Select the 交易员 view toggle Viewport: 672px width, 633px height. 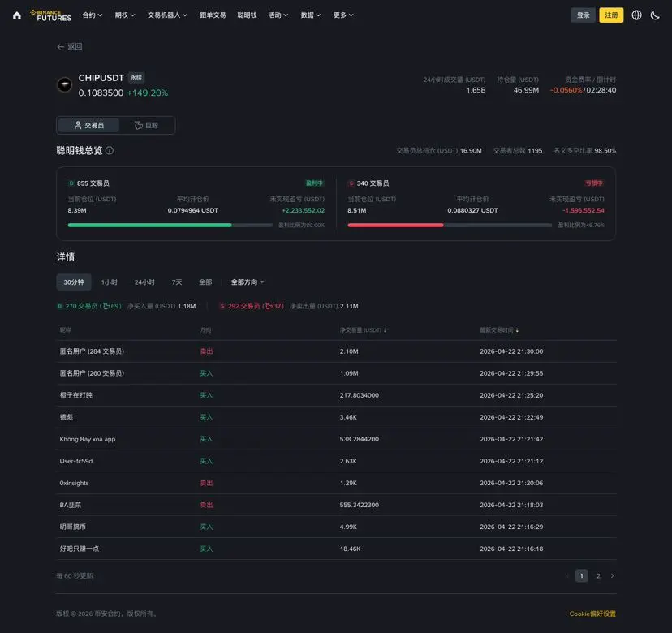point(88,125)
